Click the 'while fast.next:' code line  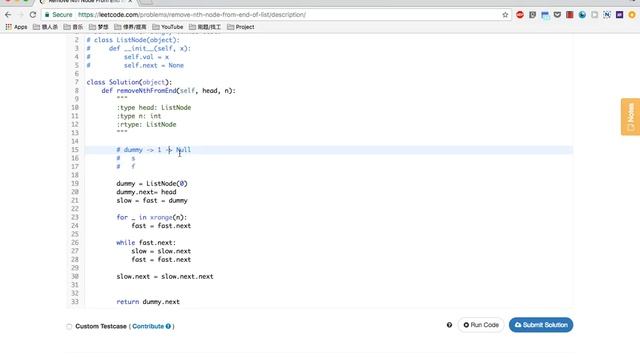click(x=146, y=242)
